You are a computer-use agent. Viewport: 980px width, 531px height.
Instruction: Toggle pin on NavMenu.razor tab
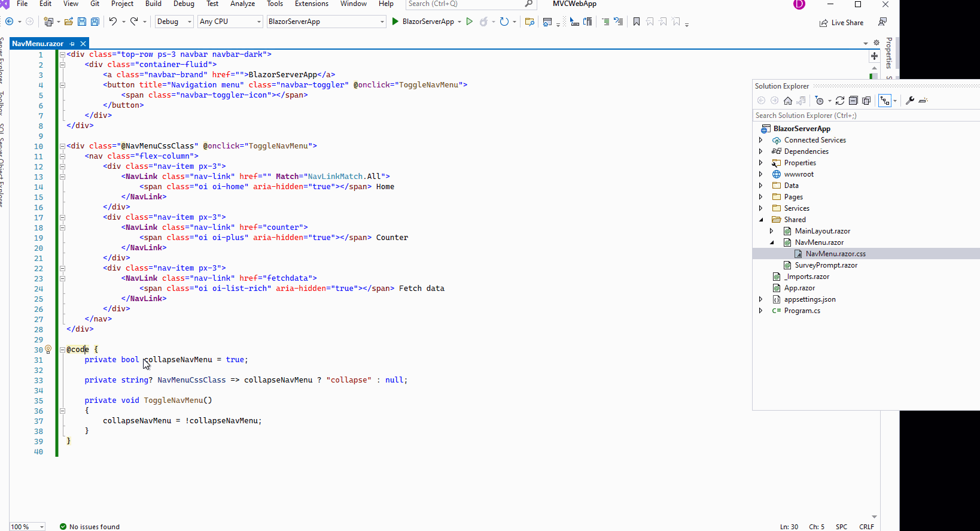pos(72,44)
